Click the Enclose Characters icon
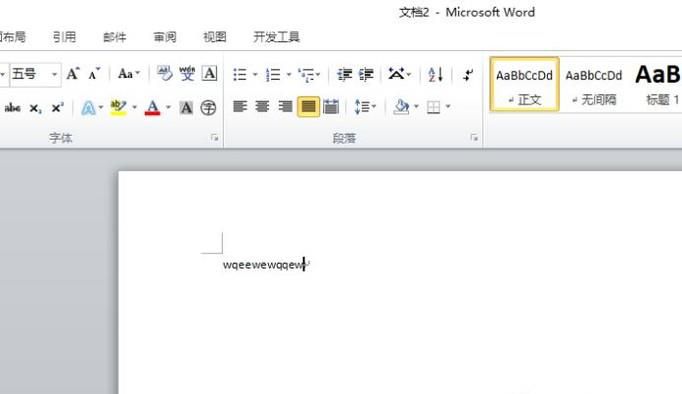This screenshot has height=394, width=682. tap(208, 107)
